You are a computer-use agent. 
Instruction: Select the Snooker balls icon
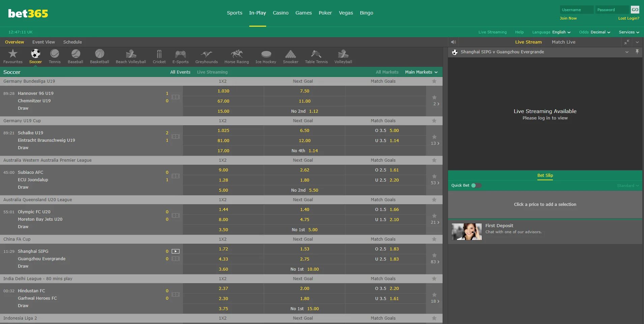pos(290,54)
